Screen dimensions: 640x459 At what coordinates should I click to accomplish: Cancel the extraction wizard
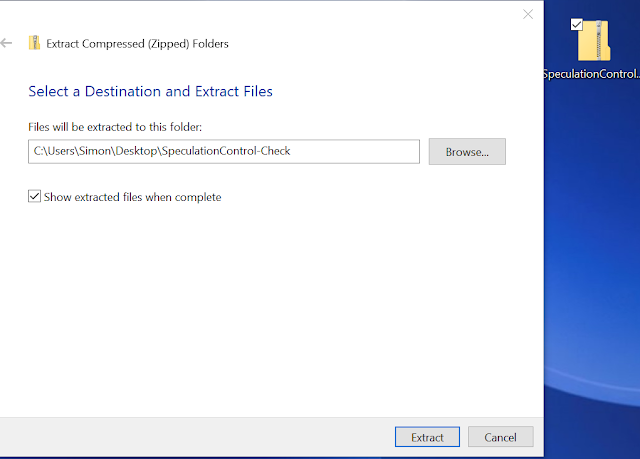click(x=500, y=437)
